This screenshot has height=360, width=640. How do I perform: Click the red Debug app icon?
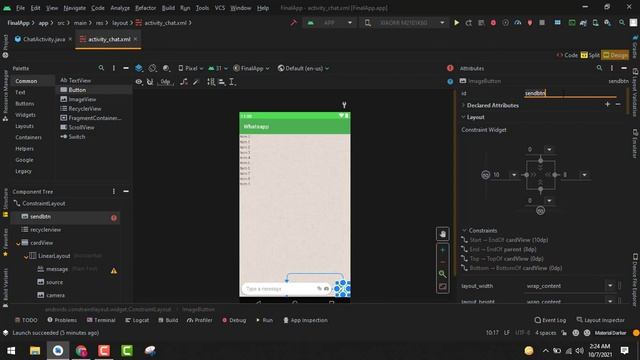(493, 23)
